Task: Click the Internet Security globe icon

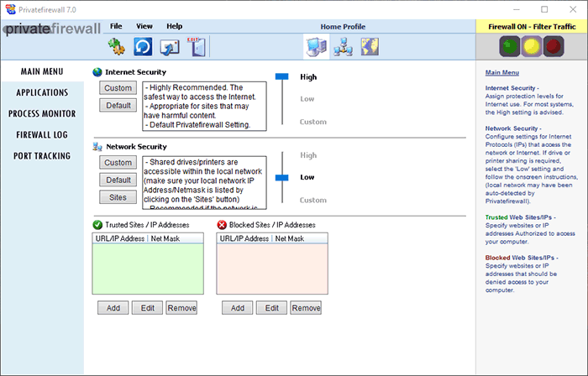Action: [97, 72]
